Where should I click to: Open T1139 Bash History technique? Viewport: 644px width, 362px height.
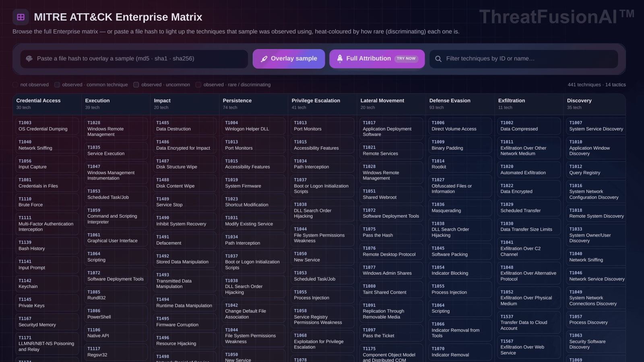(47, 246)
